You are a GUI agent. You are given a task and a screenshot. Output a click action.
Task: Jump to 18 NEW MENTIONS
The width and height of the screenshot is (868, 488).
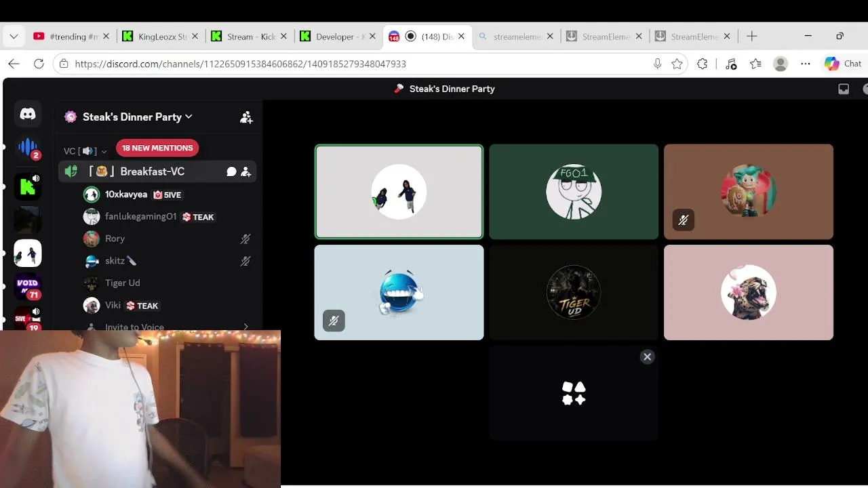tap(157, 148)
